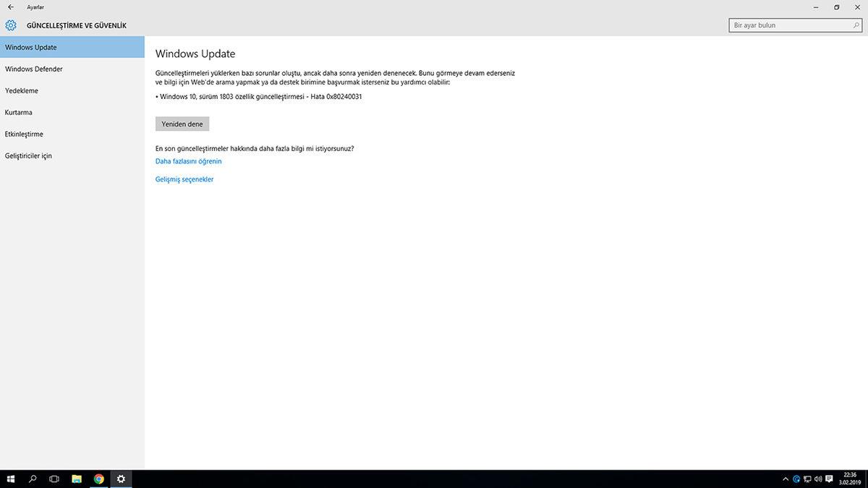Click the taskbar Search icon
Screen dimensions: 868x488
[32, 479]
